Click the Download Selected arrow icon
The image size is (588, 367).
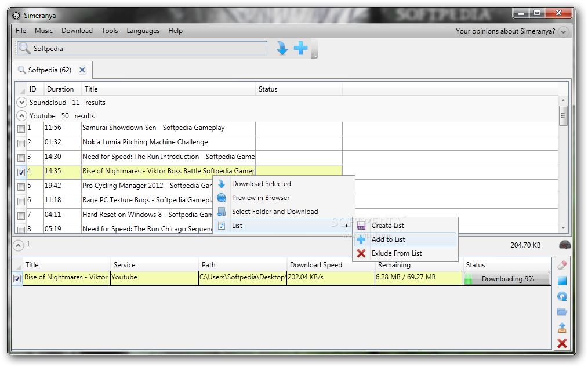[x=222, y=184]
